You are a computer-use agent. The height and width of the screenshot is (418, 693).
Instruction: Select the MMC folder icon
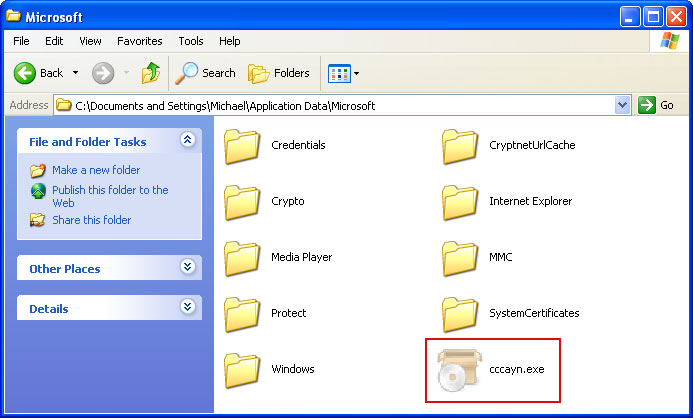(x=460, y=258)
